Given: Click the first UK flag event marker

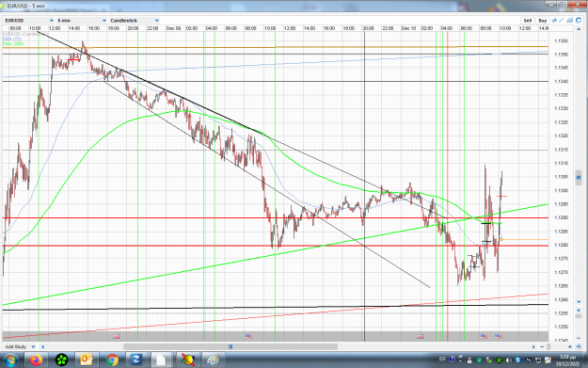Looking at the screenshot, I should click(x=117, y=337).
